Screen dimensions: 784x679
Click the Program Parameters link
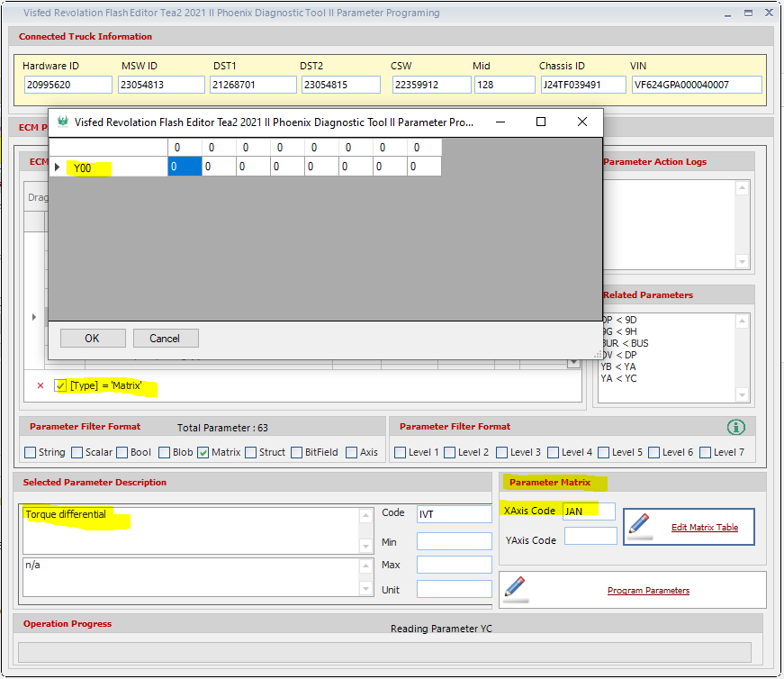pos(648,591)
